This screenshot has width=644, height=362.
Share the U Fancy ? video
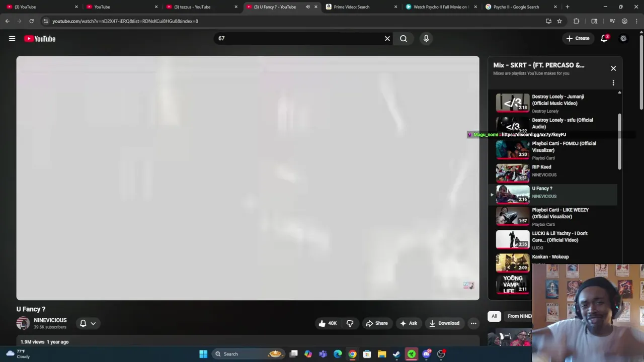click(x=377, y=323)
